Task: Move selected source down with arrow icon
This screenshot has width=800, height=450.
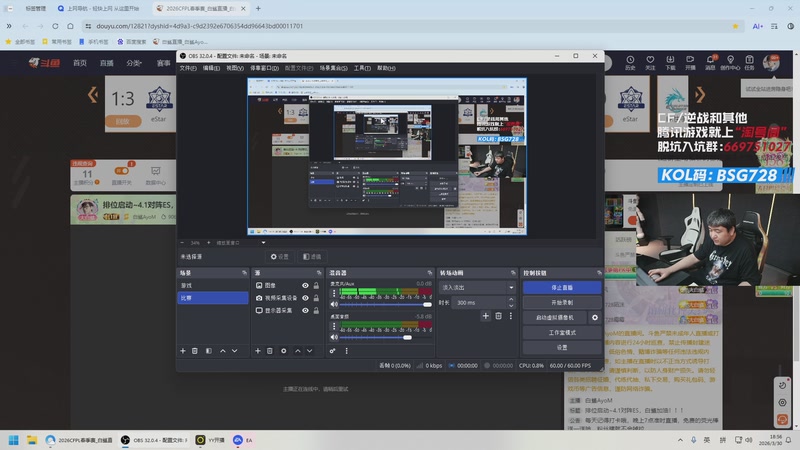Action: tap(311, 351)
